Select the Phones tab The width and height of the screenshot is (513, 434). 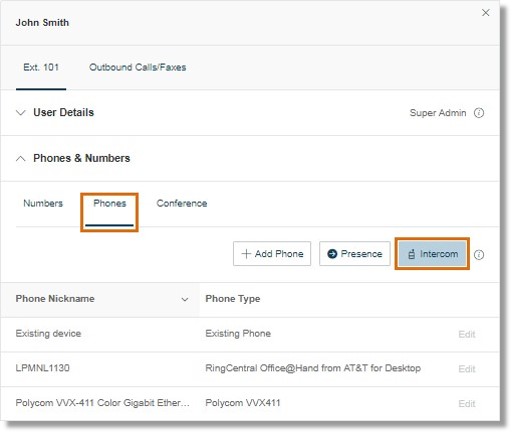[x=109, y=203]
